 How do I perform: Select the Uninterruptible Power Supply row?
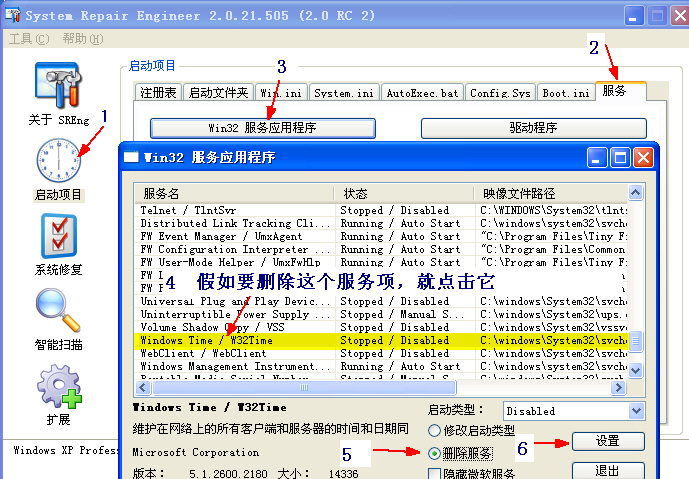(x=381, y=314)
